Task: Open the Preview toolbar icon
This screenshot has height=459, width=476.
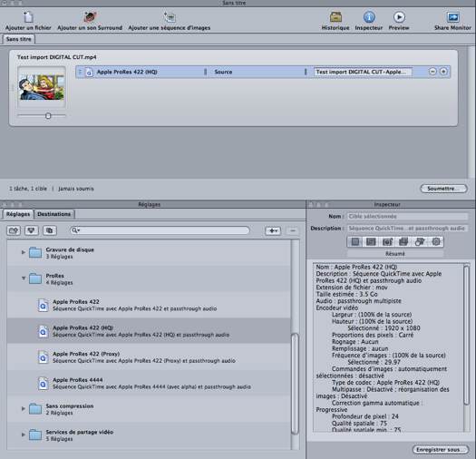Action: (399, 17)
